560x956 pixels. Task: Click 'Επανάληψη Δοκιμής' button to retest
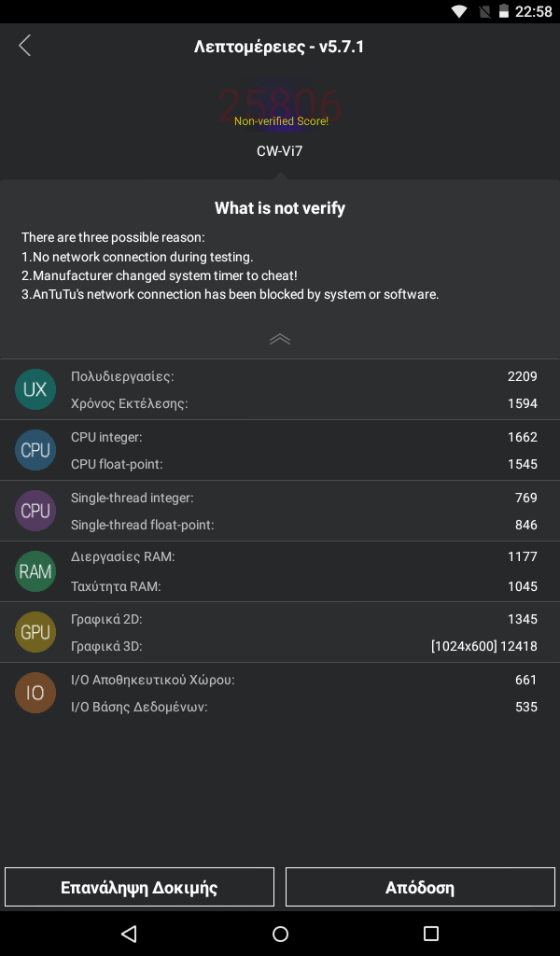coord(140,887)
